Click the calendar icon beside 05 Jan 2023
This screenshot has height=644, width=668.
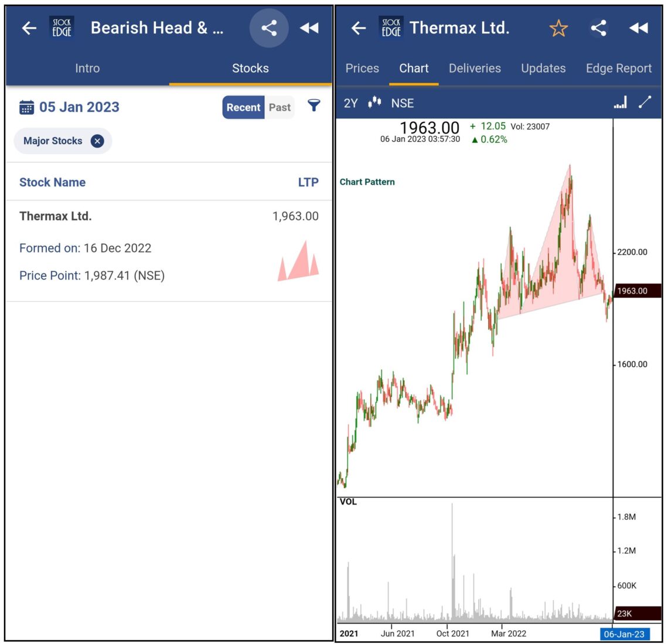click(26, 107)
